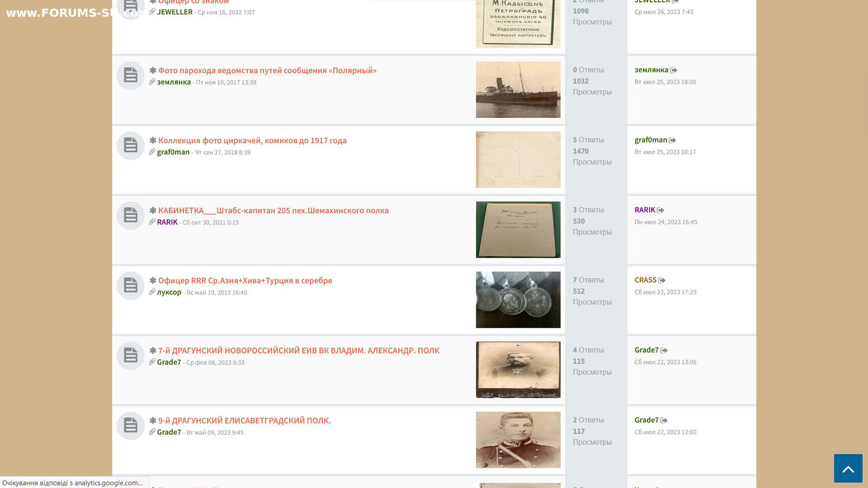Open the «Офицер RRR Ср.Азия+Хива+Турция в серебре» topic
Image resolution: width=868 pixels, height=488 pixels.
(245, 280)
